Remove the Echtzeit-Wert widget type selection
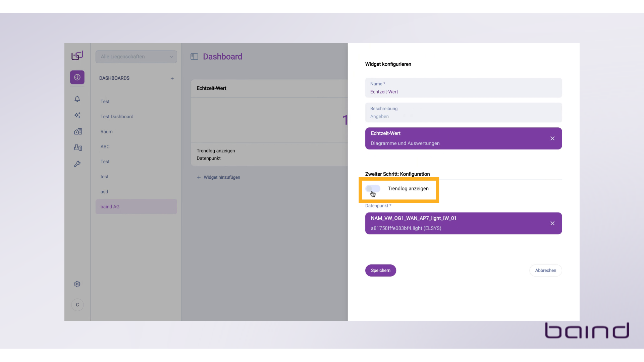 (552, 138)
